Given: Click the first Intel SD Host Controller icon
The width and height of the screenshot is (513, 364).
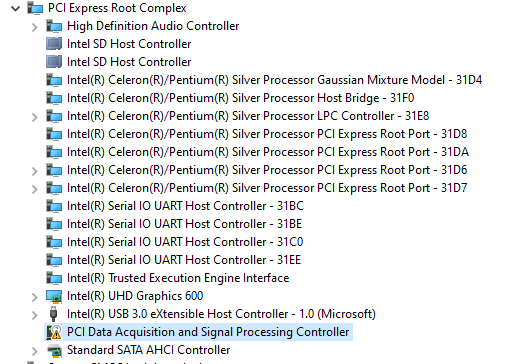Looking at the screenshot, I should (54, 44).
